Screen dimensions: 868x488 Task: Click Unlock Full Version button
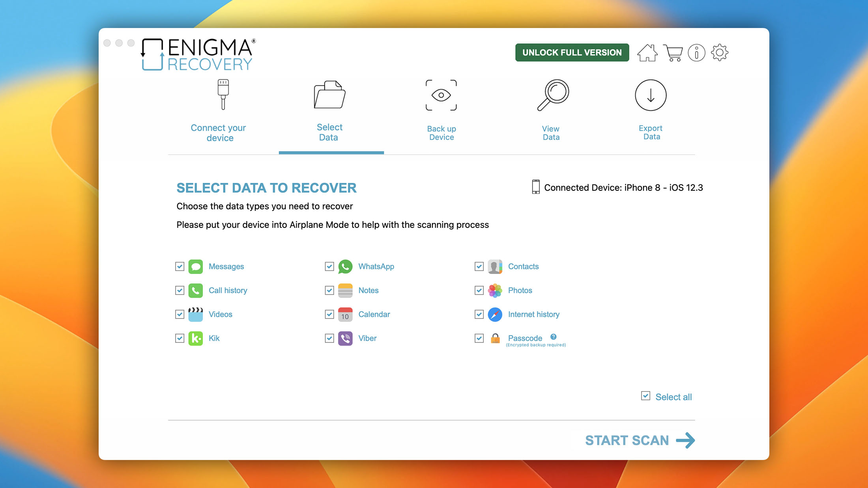pyautogui.click(x=572, y=52)
